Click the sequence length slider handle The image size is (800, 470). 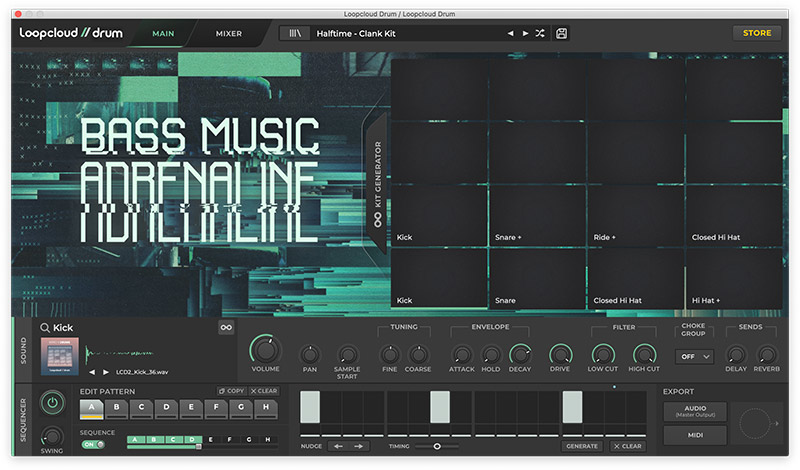tap(198, 447)
